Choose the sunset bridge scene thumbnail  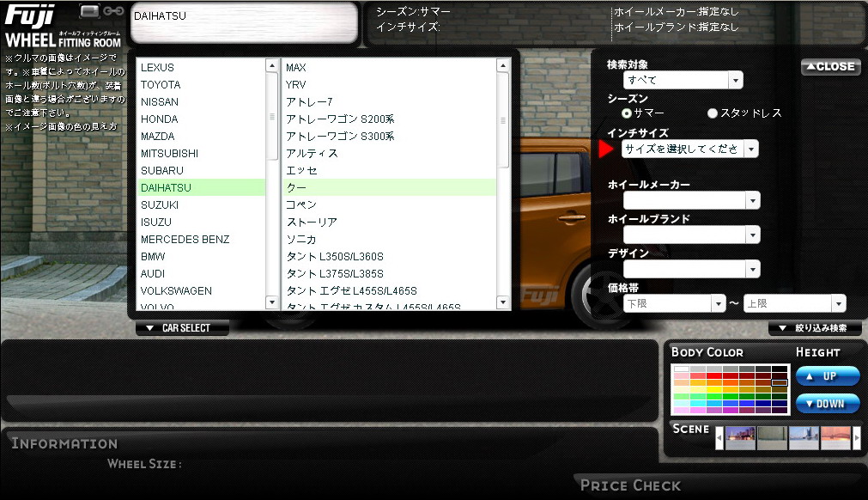click(836, 437)
